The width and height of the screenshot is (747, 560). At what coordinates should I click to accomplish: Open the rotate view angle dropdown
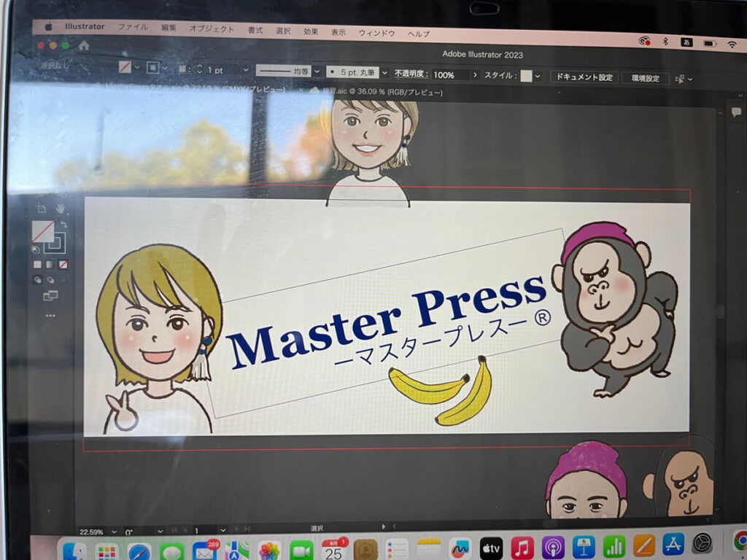coord(160,532)
